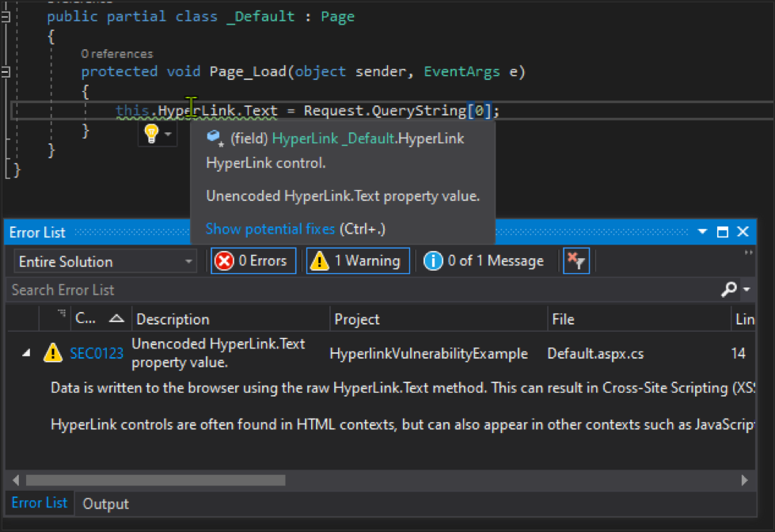Viewport: 775px width, 532px height.
Task: Click the column header filter icon
Action: coord(61,313)
